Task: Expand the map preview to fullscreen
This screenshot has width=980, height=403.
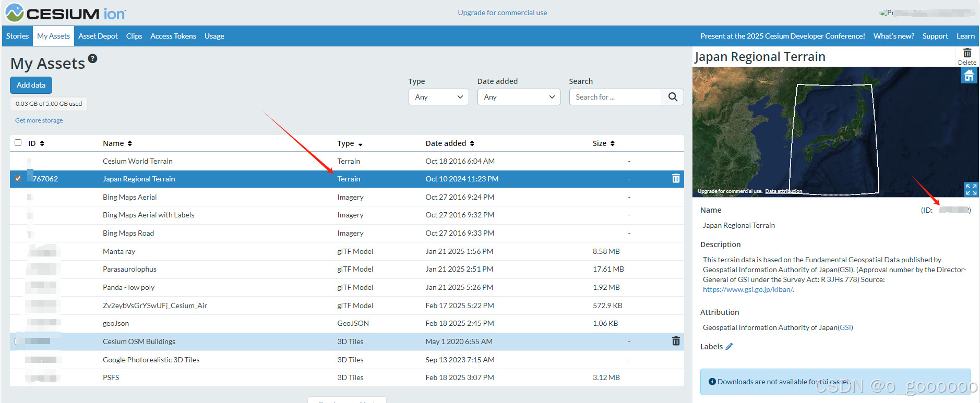Action: [x=971, y=189]
